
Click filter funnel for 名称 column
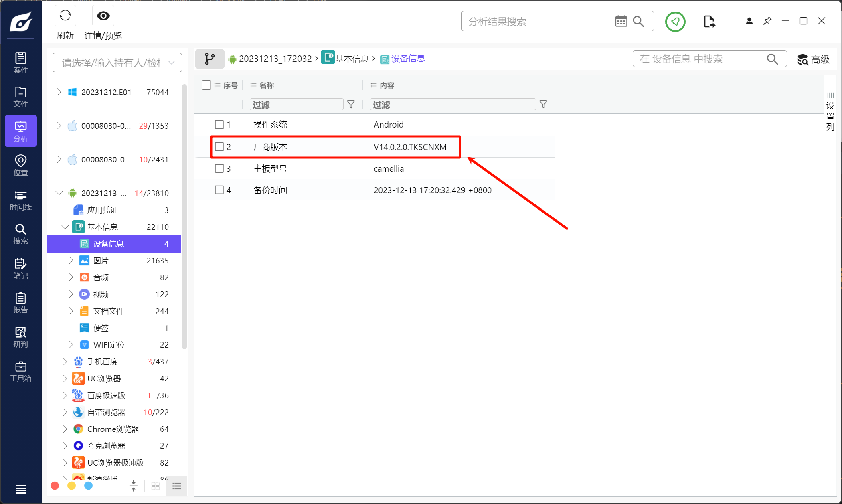coord(351,105)
